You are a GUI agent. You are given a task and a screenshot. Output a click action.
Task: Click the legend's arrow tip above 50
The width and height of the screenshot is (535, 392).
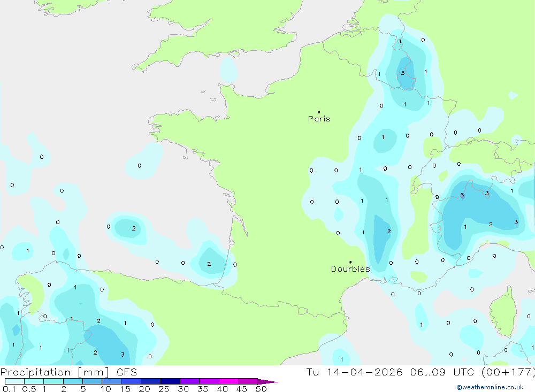point(267,382)
